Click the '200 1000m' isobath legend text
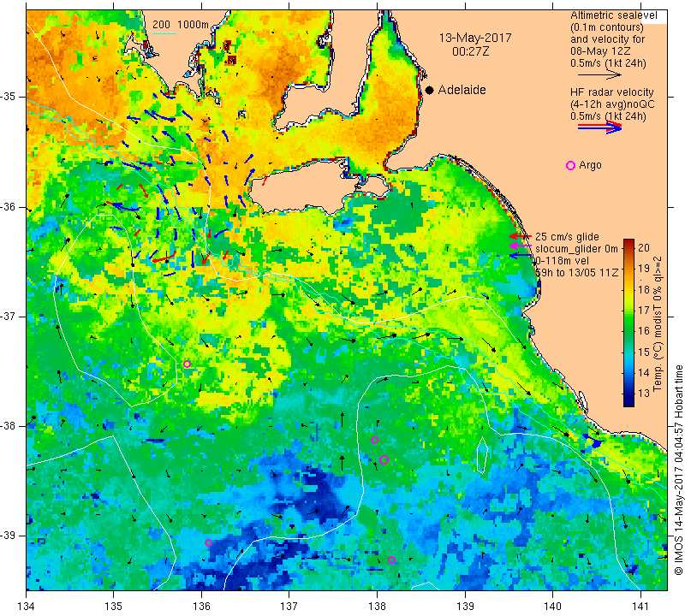The width and height of the screenshot is (685, 616). point(181,25)
